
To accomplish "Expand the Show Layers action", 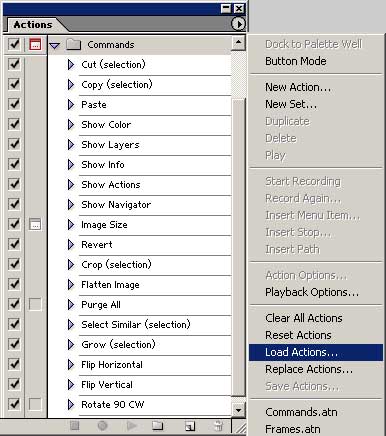I will (71, 145).
